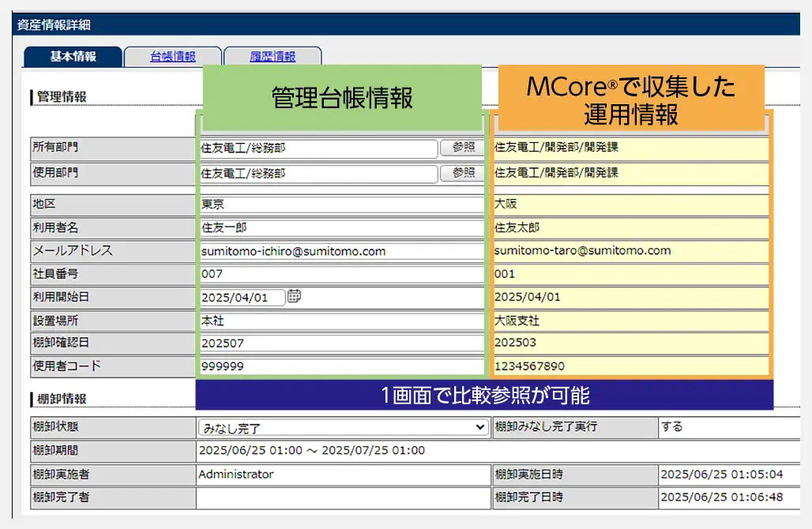Open the 履歴情報 tab
Screen dimensions: 812x529
(x=273, y=56)
